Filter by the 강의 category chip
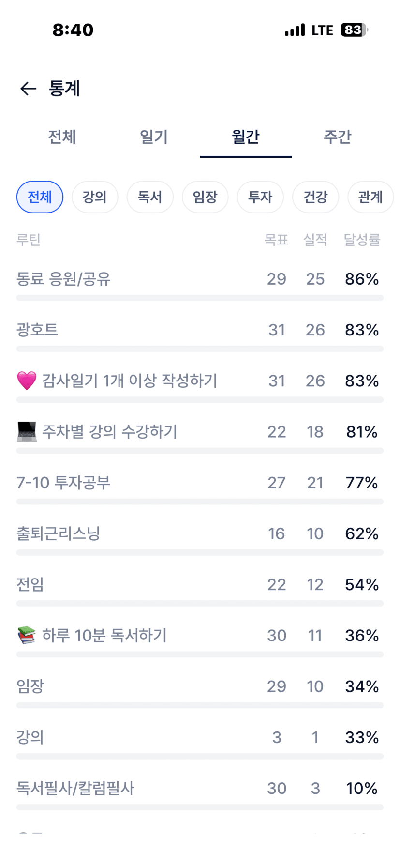 click(x=95, y=197)
